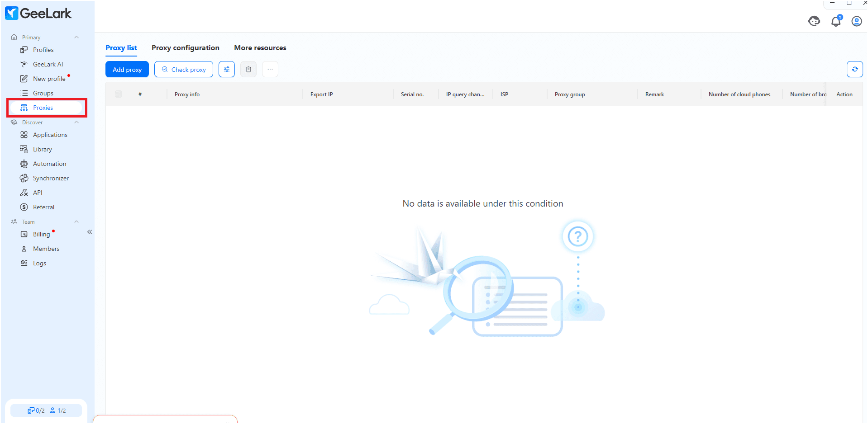Open the support chat face icon
Viewport: 868px width, 424px height.
814,21
